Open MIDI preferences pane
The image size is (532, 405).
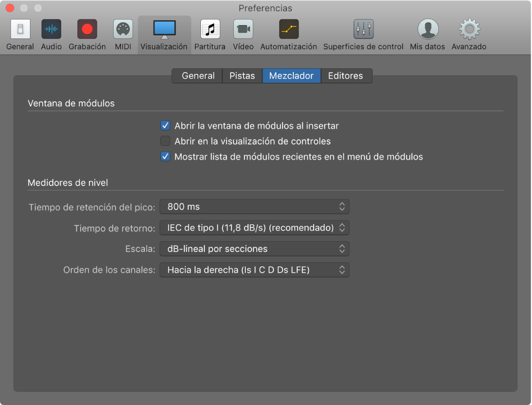(x=123, y=29)
